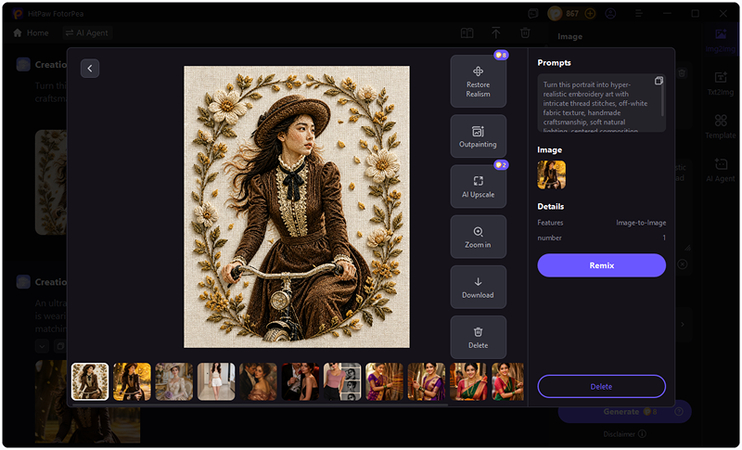Click the filmstrip horizontal scrollbar
This screenshot has height=450, width=742.
[258, 405]
